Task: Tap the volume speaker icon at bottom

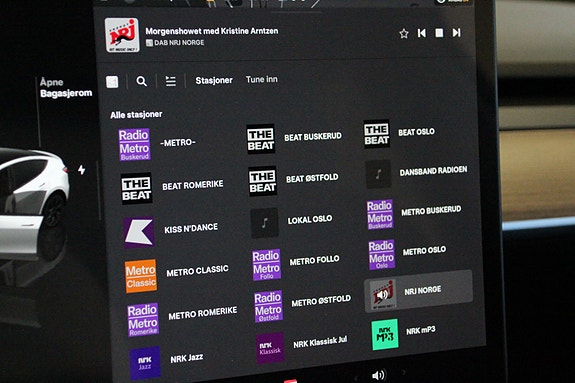Action: 378,375
